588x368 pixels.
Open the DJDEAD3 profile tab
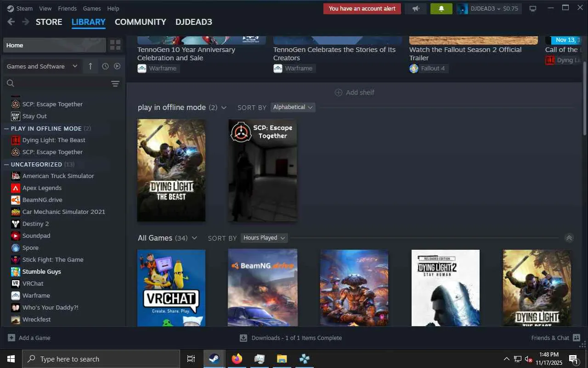tap(194, 22)
